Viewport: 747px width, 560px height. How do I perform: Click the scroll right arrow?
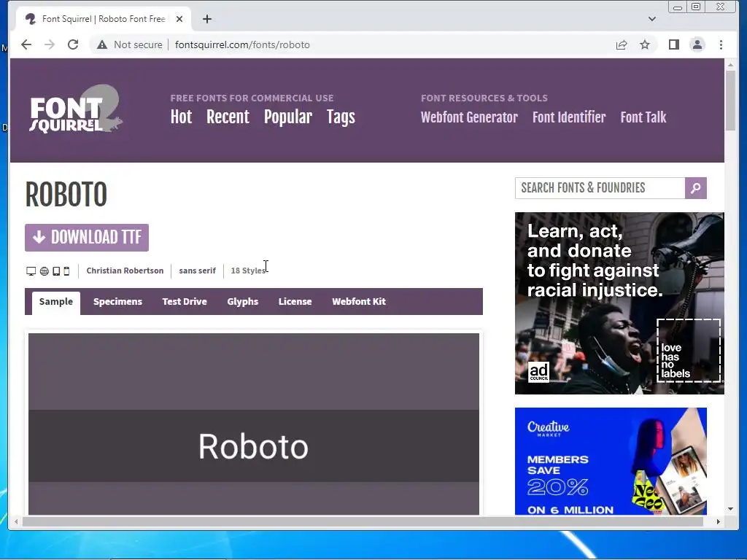tap(719, 521)
